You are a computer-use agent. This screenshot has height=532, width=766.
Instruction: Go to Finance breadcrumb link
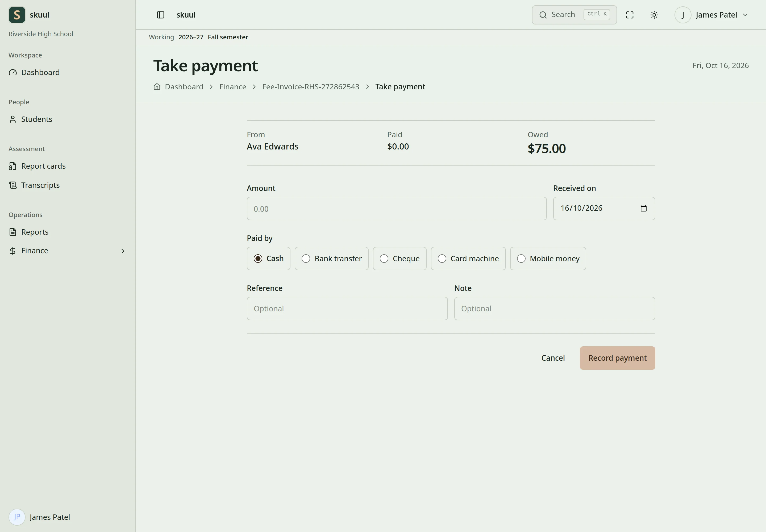pyautogui.click(x=233, y=87)
